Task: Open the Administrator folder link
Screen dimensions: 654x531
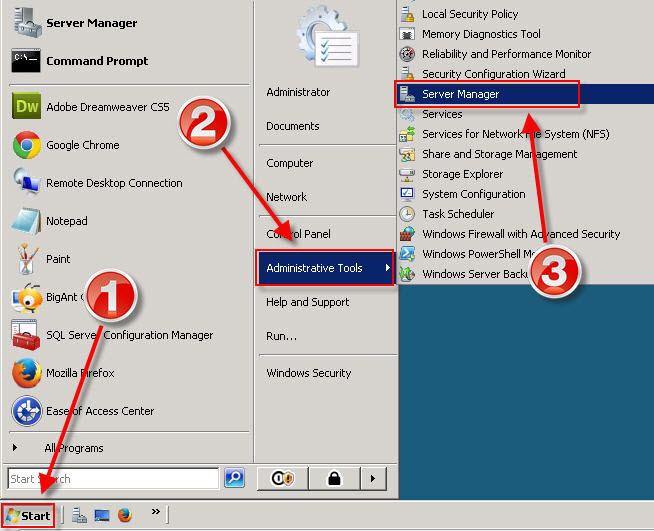Action: (298, 92)
